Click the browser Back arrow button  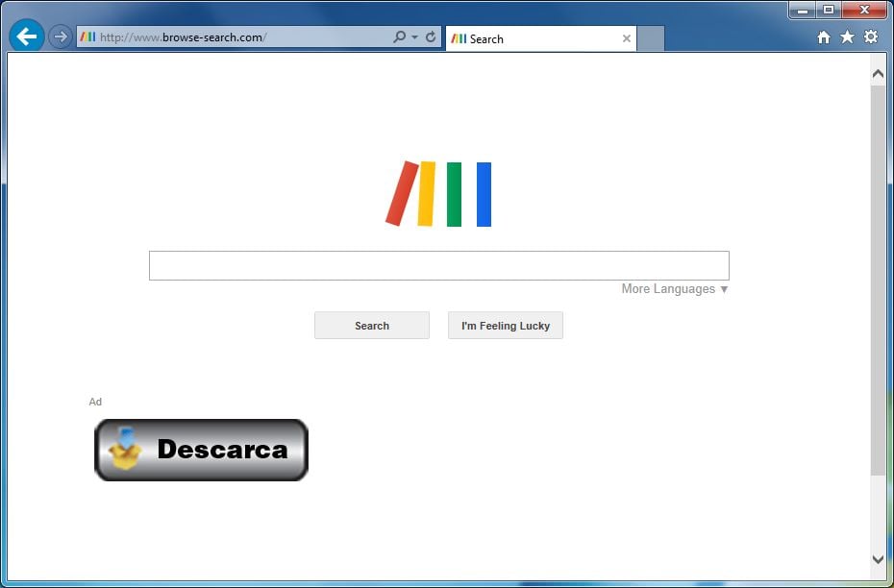(x=26, y=37)
